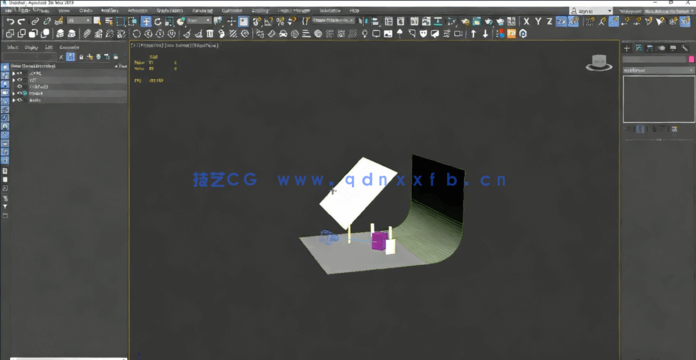Open the reference coordinate system dropdown
This screenshot has height=360, width=696.
click(198, 21)
